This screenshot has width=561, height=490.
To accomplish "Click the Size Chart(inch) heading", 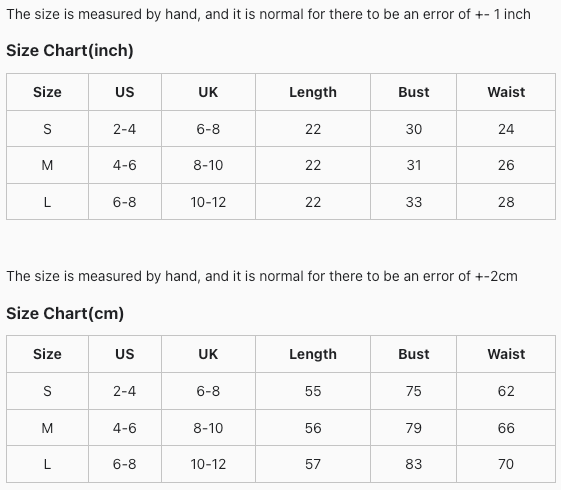I will (70, 50).
